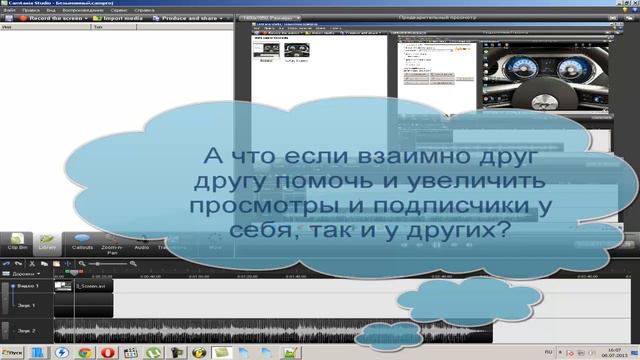This screenshot has width=640, height=360.
Task: Open the Сервис menu
Action: click(x=118, y=10)
